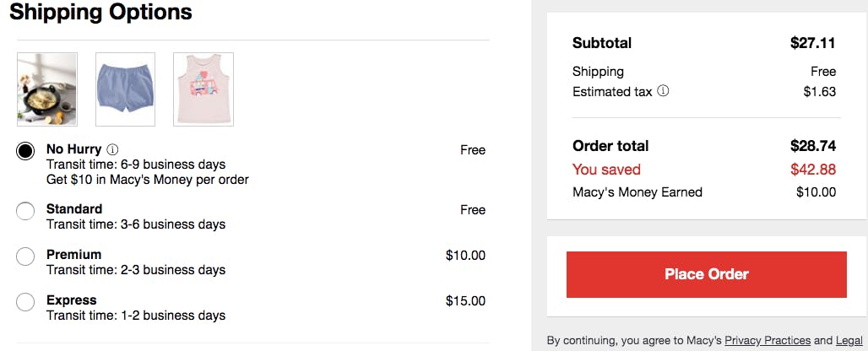Click the Place Order button
This screenshot has width=868, height=351.
tap(707, 274)
